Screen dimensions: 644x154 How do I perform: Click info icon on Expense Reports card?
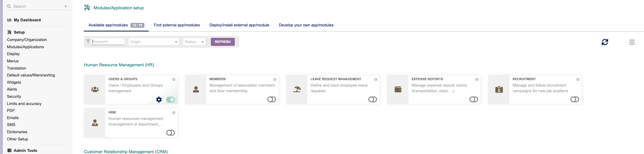pyautogui.click(x=477, y=79)
